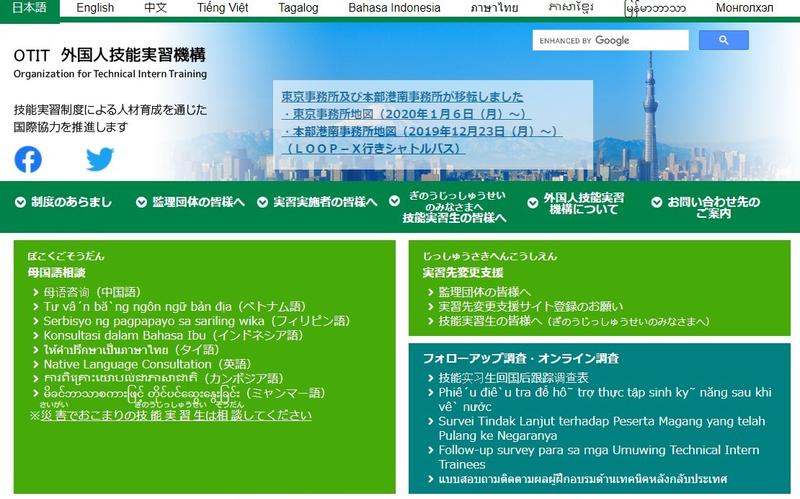The width and height of the screenshot is (800, 499).
Task: Select the 日本語 language tab
Action: (x=30, y=8)
